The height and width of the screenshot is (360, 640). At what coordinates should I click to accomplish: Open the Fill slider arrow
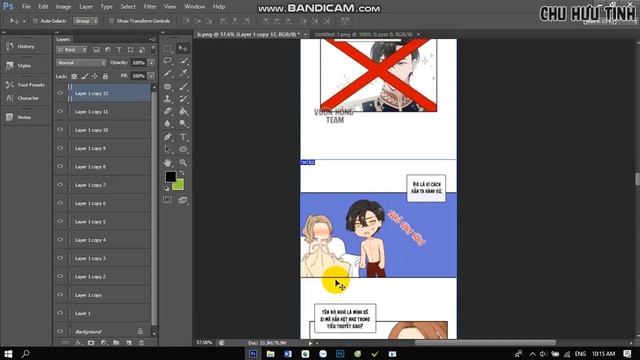click(x=151, y=76)
